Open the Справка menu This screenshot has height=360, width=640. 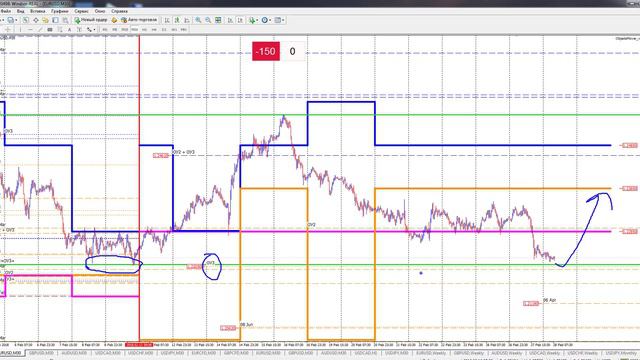click(119, 11)
